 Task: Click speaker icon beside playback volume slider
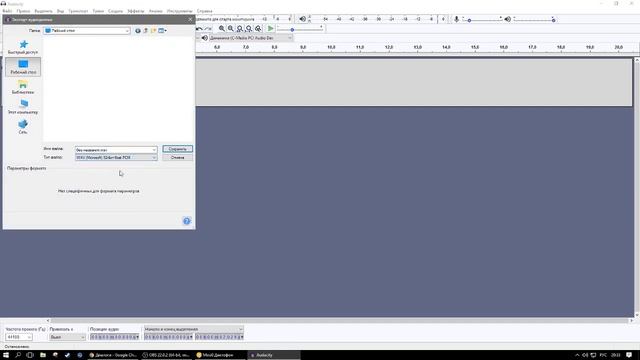pyautogui.click(x=507, y=19)
